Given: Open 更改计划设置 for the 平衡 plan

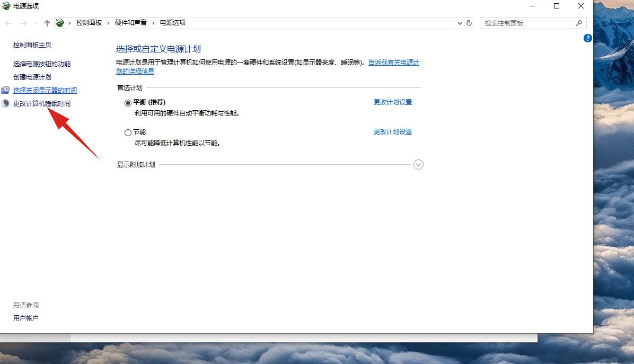Looking at the screenshot, I should click(392, 102).
